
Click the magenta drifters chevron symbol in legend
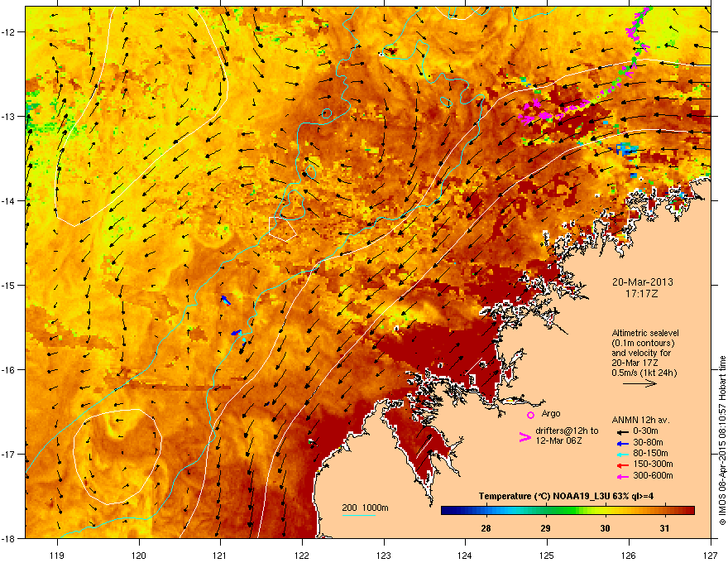(x=525, y=437)
